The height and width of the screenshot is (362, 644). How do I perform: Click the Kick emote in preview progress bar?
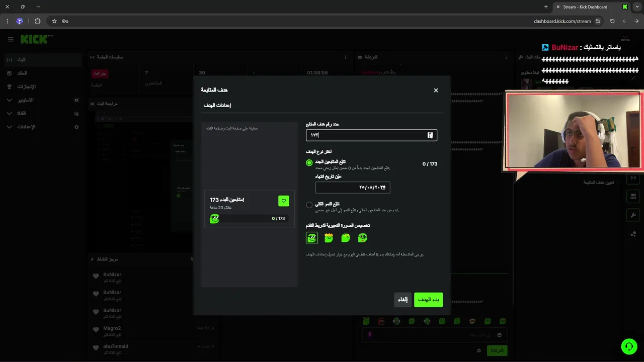coord(215,219)
